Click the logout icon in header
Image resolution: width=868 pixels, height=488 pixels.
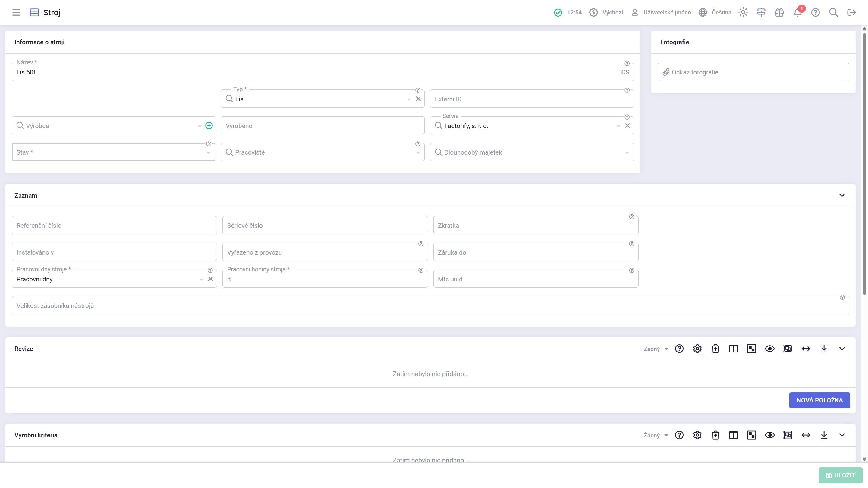click(x=851, y=12)
